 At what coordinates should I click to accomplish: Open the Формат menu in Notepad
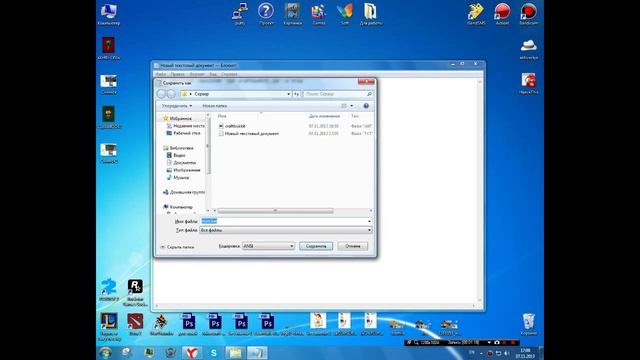point(197,74)
